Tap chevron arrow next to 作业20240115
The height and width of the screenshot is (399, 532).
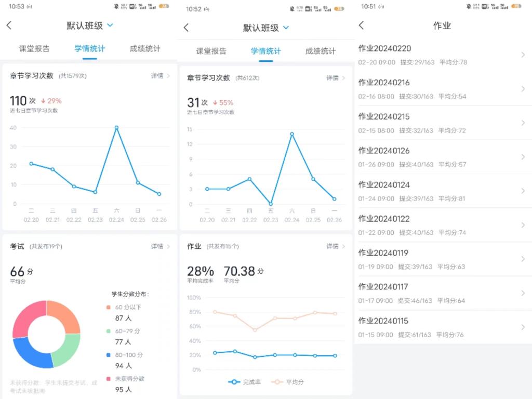click(523, 327)
